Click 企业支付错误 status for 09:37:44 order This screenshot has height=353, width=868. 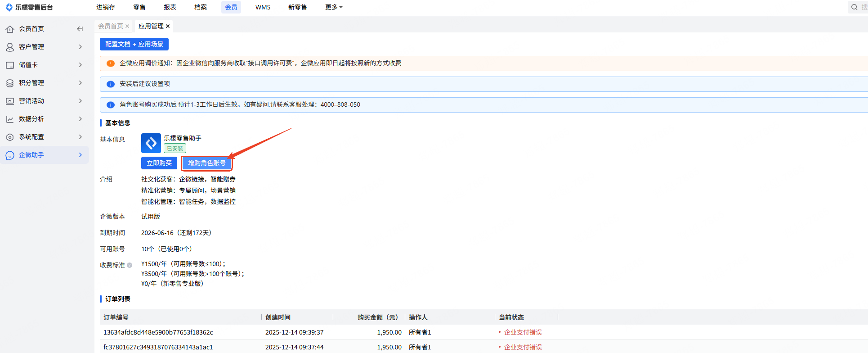point(523,347)
